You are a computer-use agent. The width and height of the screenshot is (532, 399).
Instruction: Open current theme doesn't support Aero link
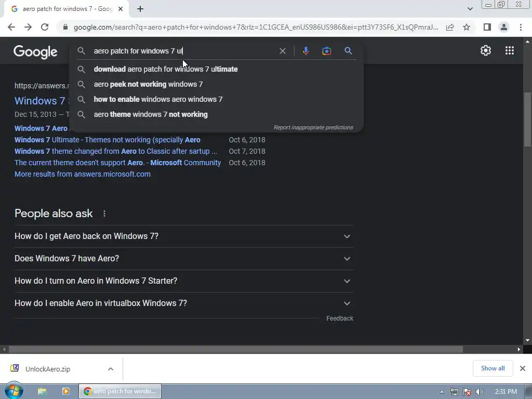pyautogui.click(x=118, y=163)
